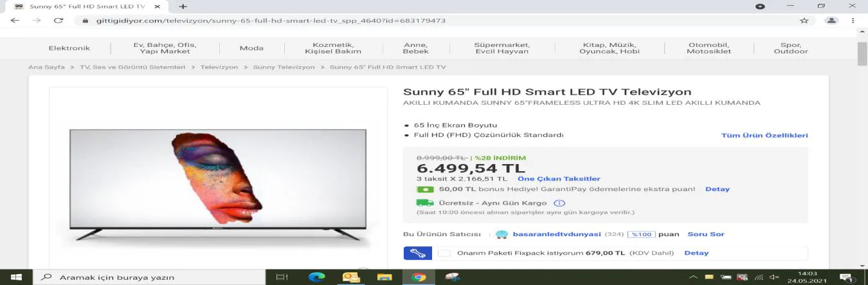Open seller basaranledtvdunyasi profile link

click(x=556, y=234)
